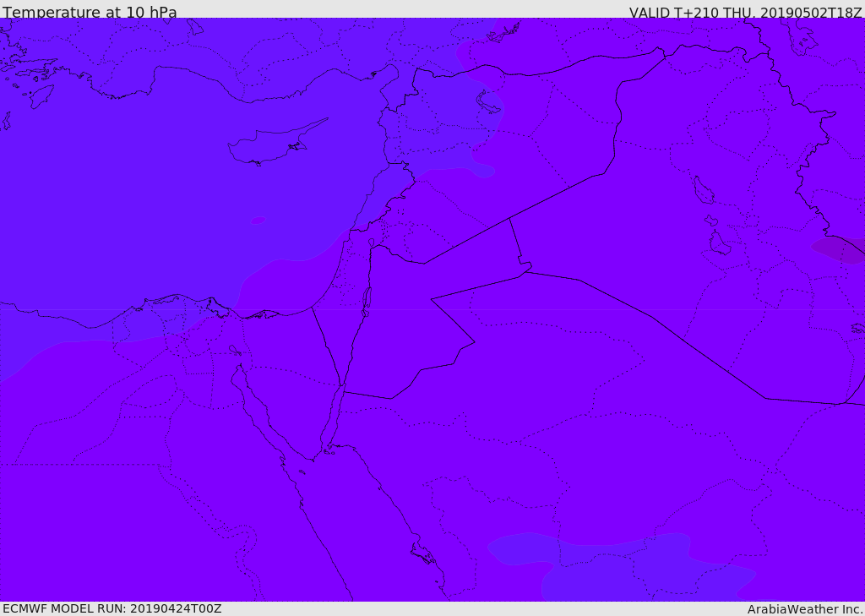Click the 'VALID T+210 THU. 20190502T18Z' timestamp text
The image size is (865, 616).
pyautogui.click(x=745, y=12)
